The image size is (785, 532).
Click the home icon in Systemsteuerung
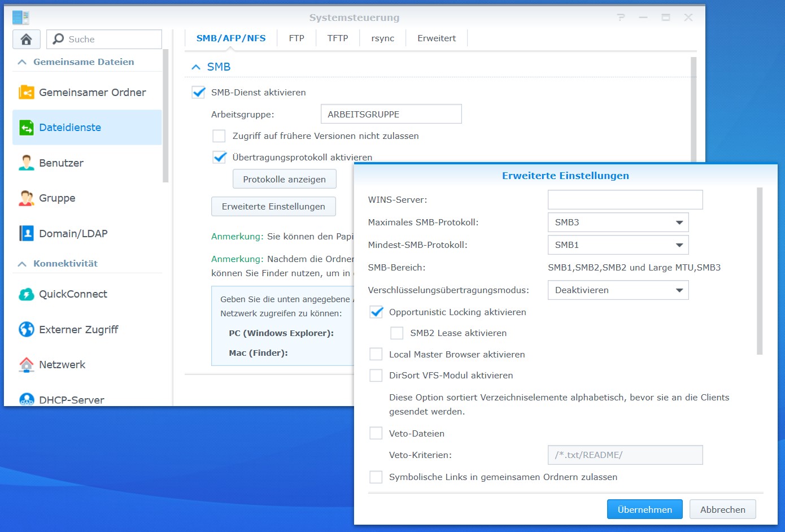tap(26, 39)
